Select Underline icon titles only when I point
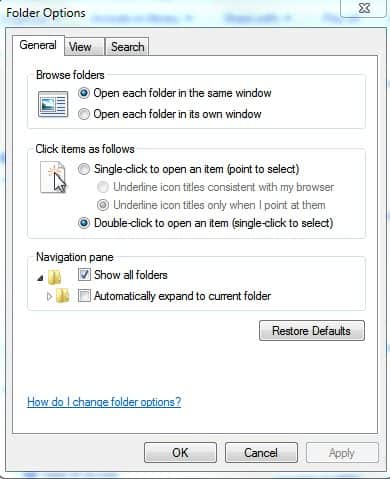Viewport: 390px width, 479px height. point(103,205)
